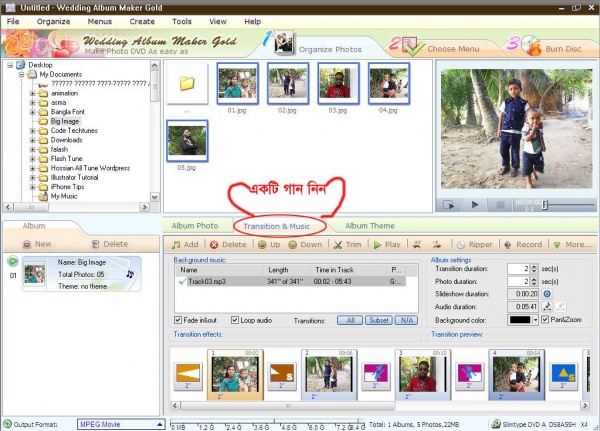Click the Transition duration spinner
600x431 pixels.
(x=534, y=269)
